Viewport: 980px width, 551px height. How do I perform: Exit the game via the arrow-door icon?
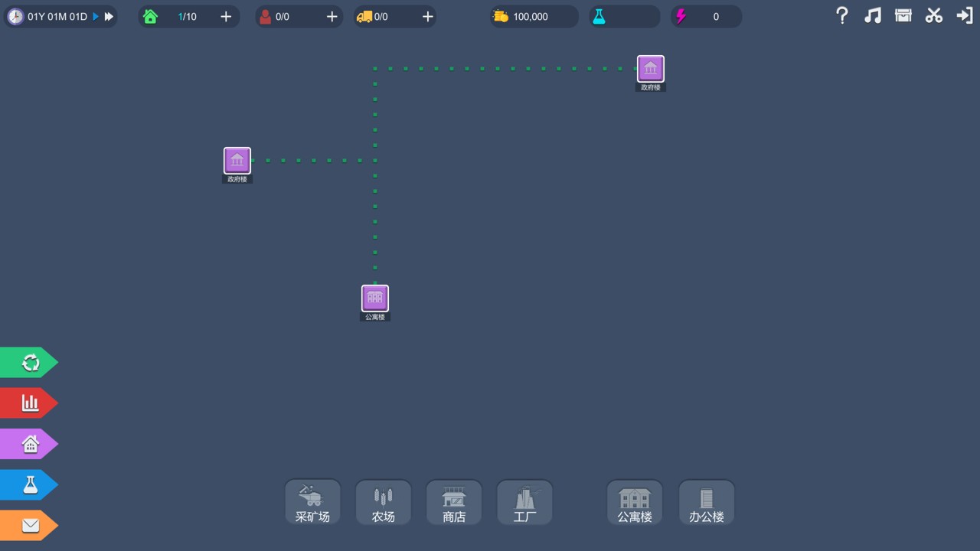coord(965,16)
